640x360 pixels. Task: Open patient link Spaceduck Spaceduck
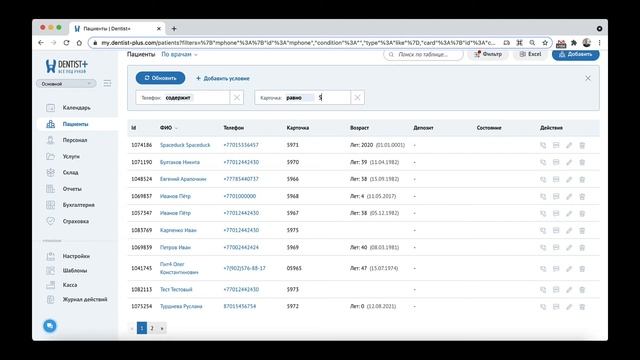pyautogui.click(x=185, y=145)
